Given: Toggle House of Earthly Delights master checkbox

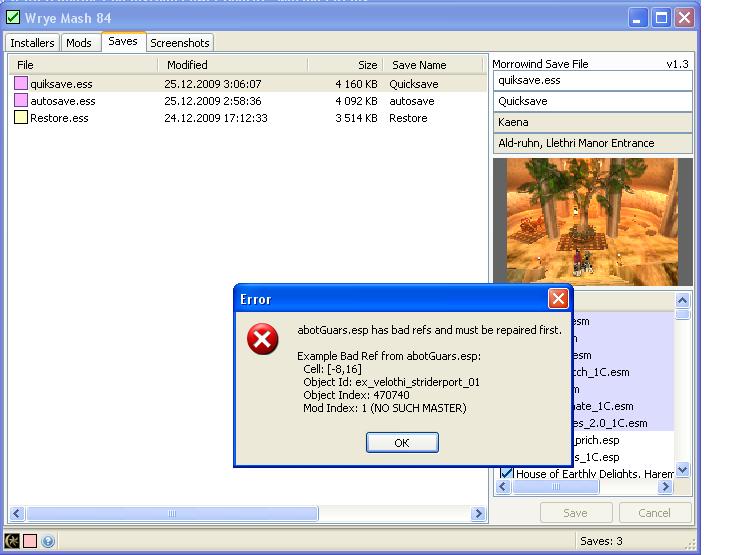Looking at the screenshot, I should 506,473.
